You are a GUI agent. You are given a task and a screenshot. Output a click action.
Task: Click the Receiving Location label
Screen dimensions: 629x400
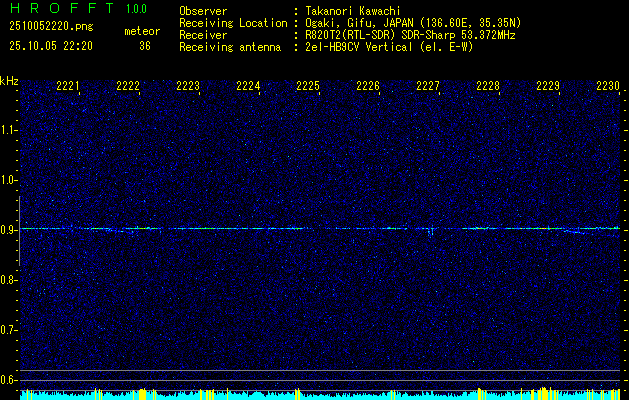click(x=233, y=23)
